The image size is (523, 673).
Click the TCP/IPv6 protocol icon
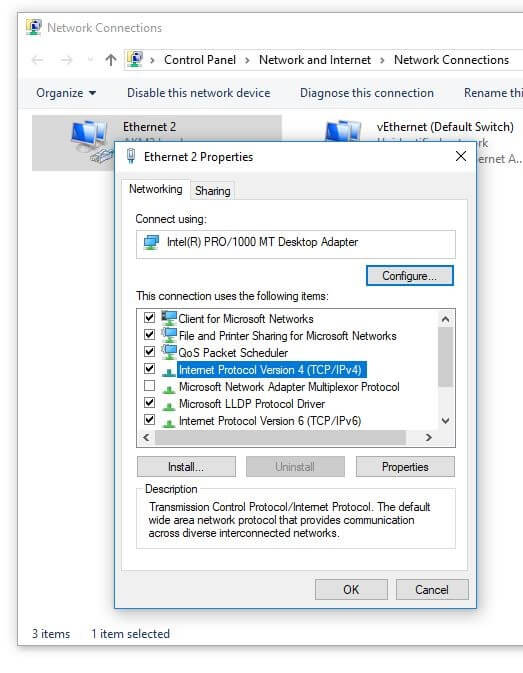pyautogui.click(x=169, y=423)
